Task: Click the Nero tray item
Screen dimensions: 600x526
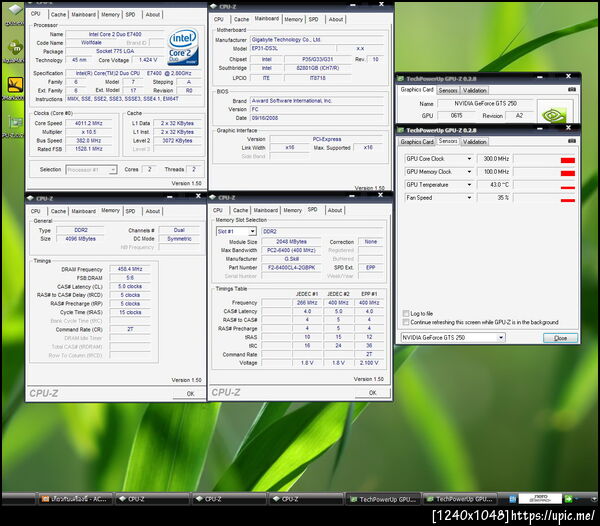Action: [540, 498]
